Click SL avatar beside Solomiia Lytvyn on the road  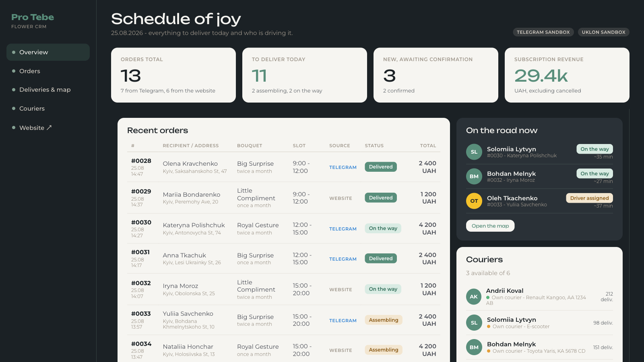[x=474, y=152]
